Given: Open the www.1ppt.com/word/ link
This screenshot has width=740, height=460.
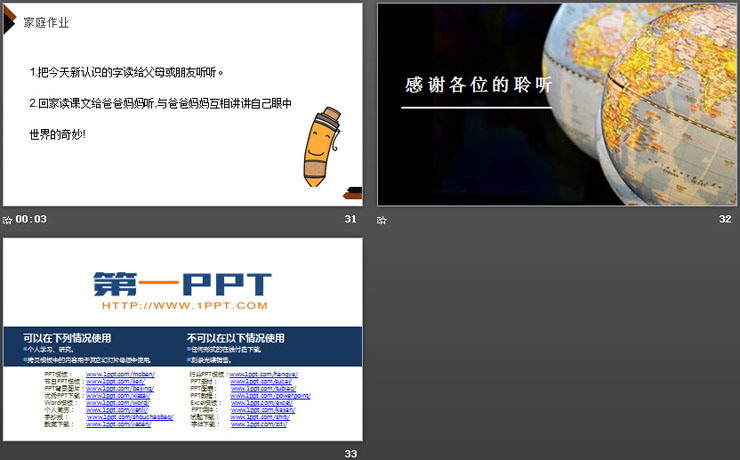Looking at the screenshot, I should [118, 403].
